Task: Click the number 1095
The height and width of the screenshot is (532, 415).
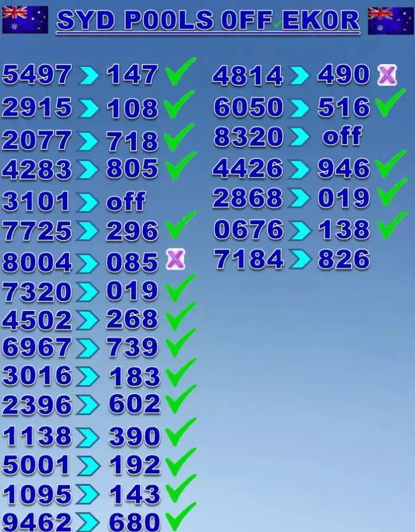Action: (37, 495)
